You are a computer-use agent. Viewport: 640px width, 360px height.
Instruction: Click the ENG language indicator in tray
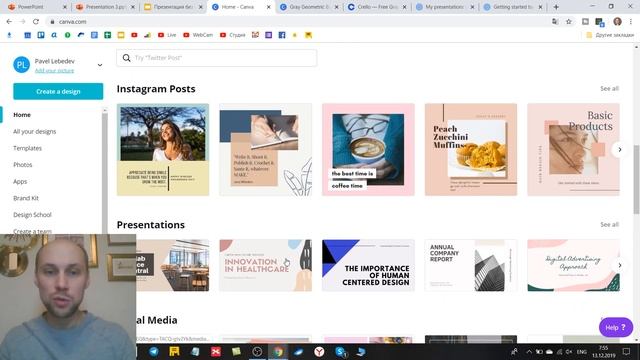582,352
